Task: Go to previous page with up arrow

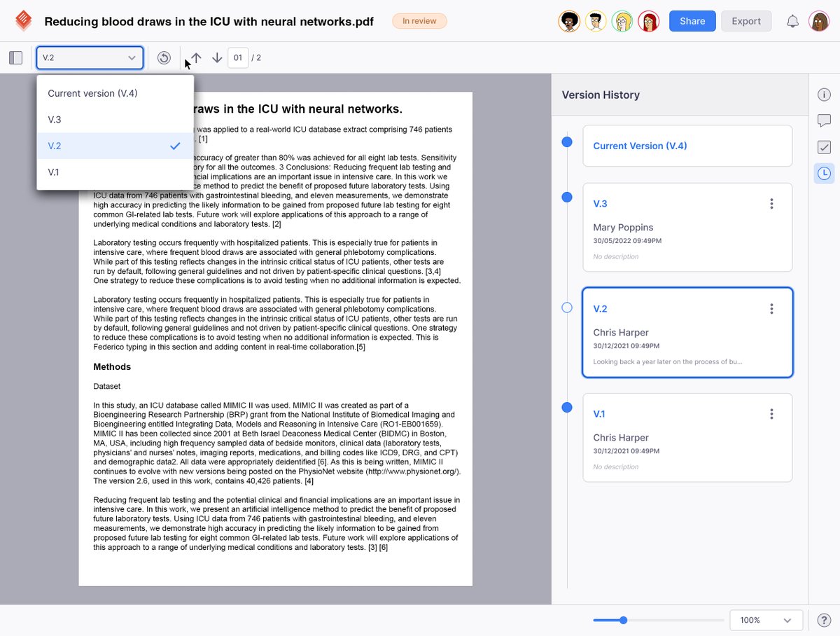Action: [195, 57]
